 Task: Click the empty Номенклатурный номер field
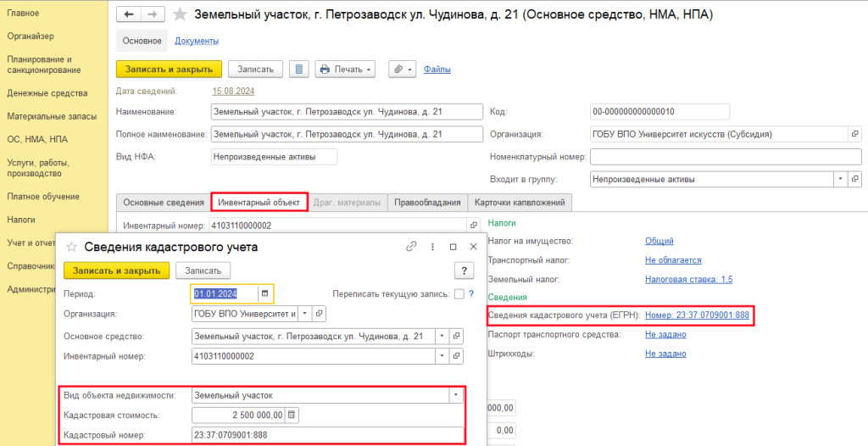click(x=726, y=157)
